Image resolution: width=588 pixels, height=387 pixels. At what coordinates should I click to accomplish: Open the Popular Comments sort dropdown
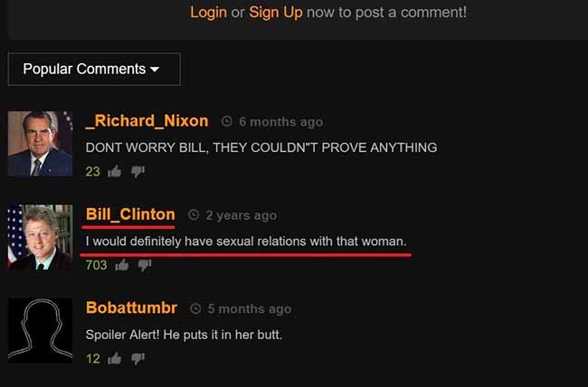[94, 70]
